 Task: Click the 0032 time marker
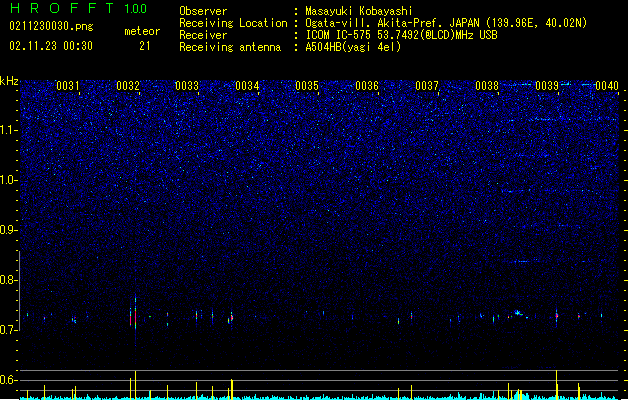[x=128, y=85]
